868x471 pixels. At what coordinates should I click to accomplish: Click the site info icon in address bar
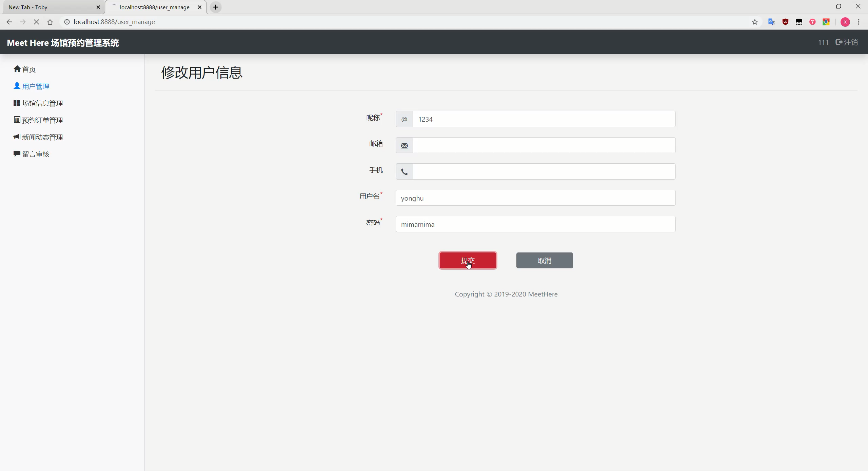[67, 22]
